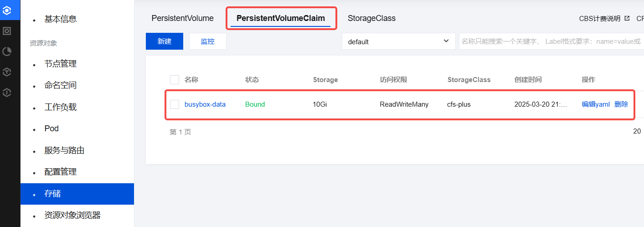
Task: Focus the name keyword search field
Action: [551, 41]
